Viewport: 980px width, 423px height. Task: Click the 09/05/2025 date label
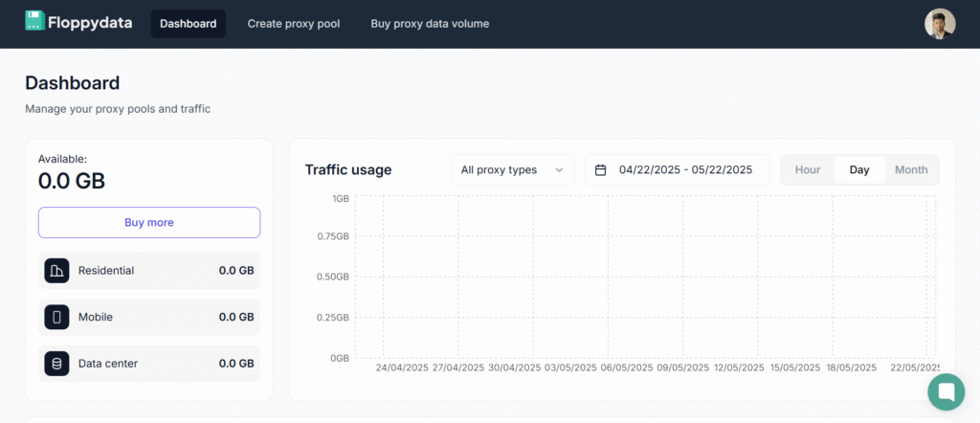[683, 367]
